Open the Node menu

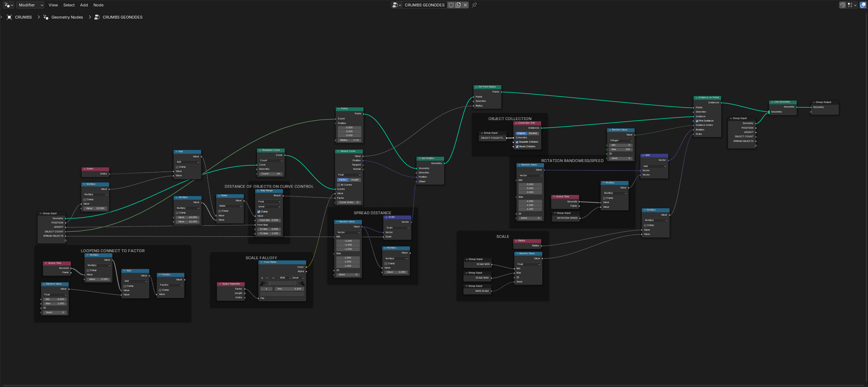pyautogui.click(x=98, y=5)
